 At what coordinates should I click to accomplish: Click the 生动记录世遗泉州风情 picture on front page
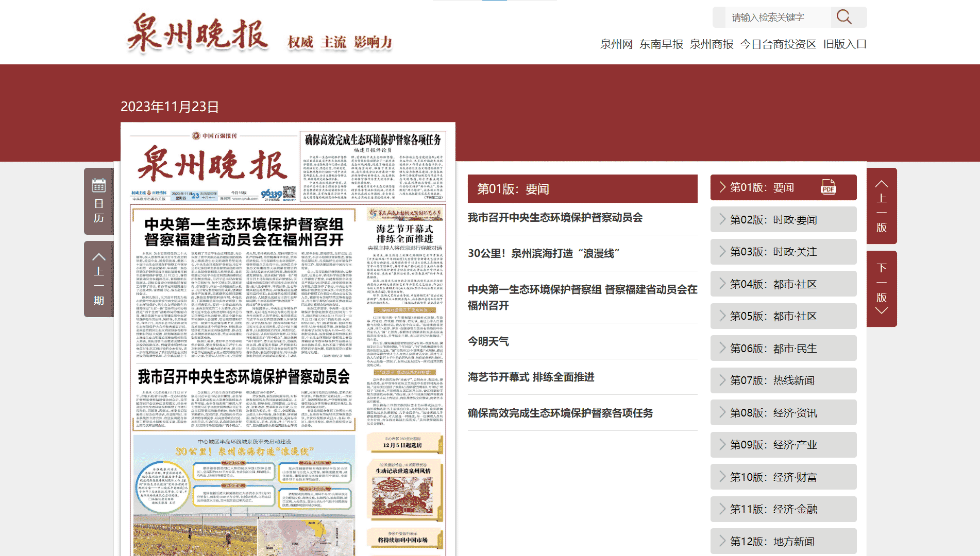click(405, 491)
